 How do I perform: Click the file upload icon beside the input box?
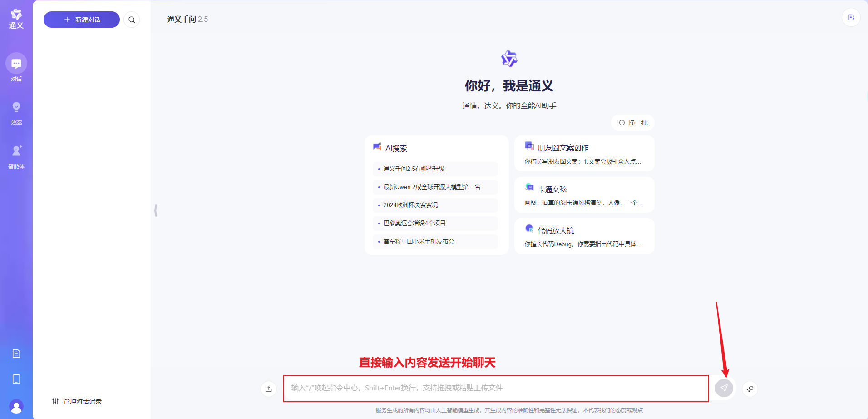(x=268, y=389)
